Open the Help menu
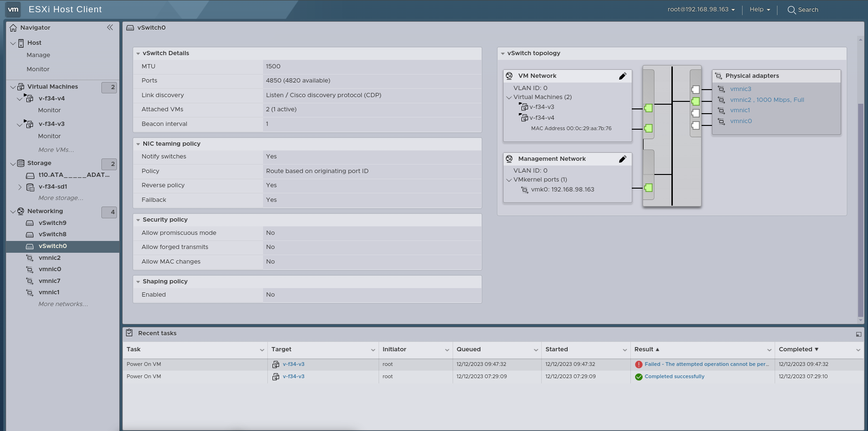This screenshot has height=431, width=868. (760, 9)
